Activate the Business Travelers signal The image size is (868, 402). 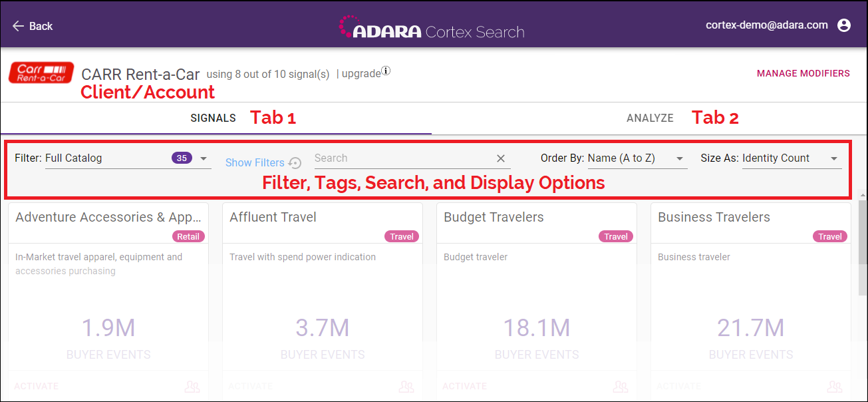click(679, 386)
